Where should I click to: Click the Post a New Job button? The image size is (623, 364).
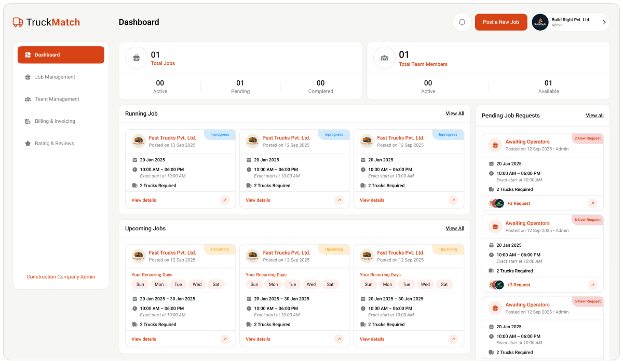(501, 22)
